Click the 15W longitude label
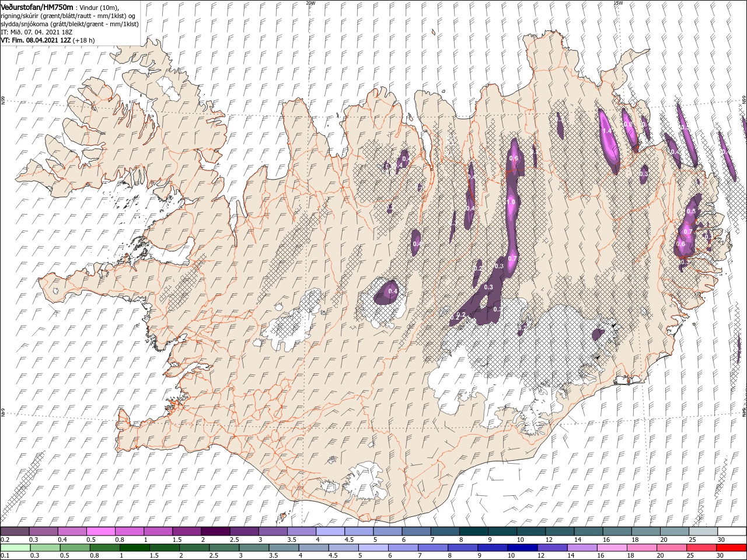747x560 pixels. click(x=618, y=3)
